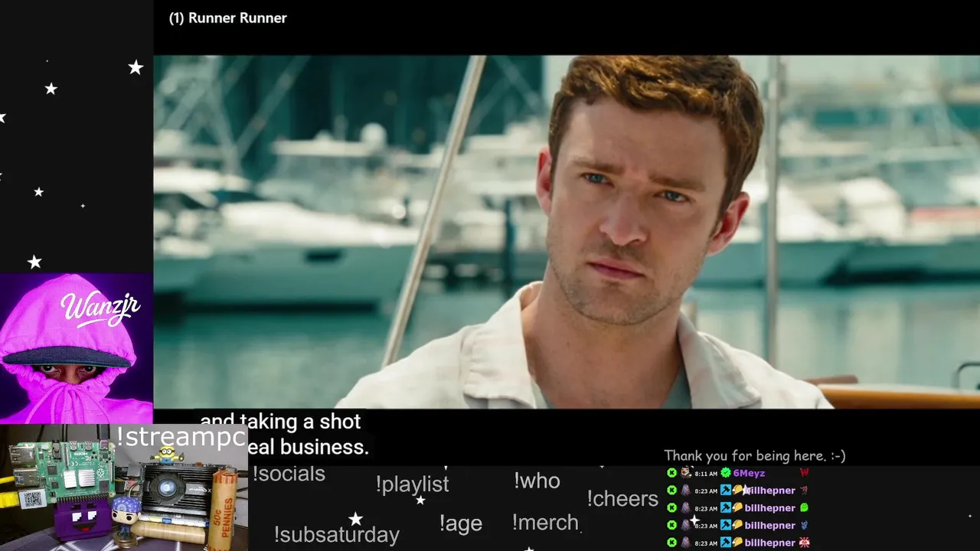Click 6Meyz's avatar in the chat overlay
980x551 pixels.
point(685,473)
